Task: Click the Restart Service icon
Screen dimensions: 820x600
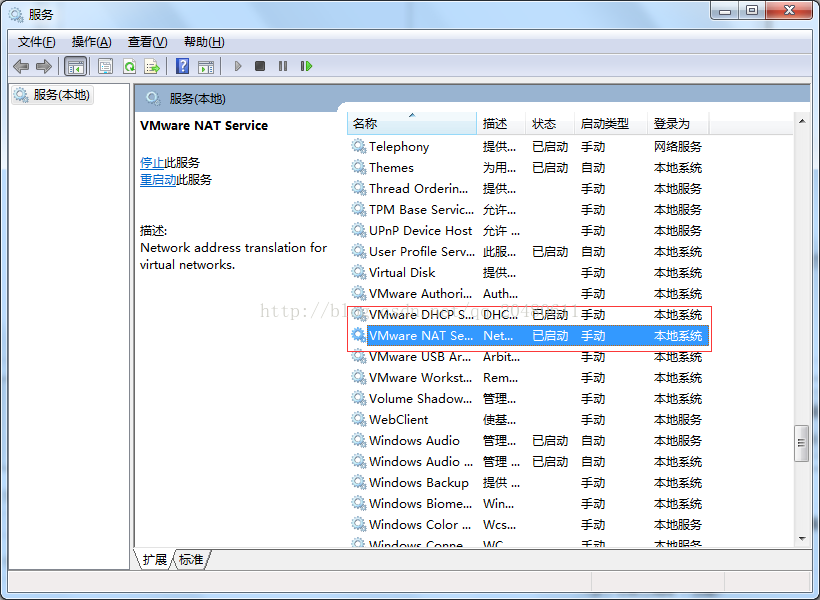Action: tap(306, 66)
